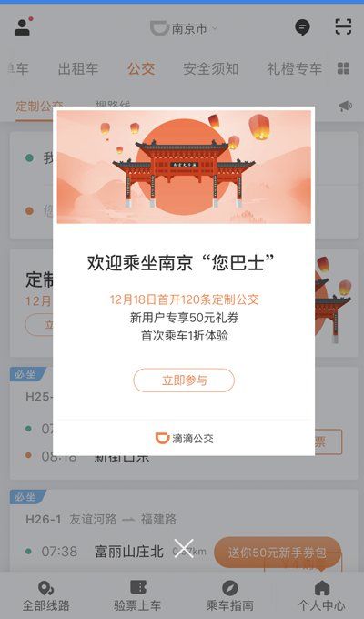Viewport: 364px width, 619px height.
Task: Go to 个人中心 personal center
Action: 321,596
